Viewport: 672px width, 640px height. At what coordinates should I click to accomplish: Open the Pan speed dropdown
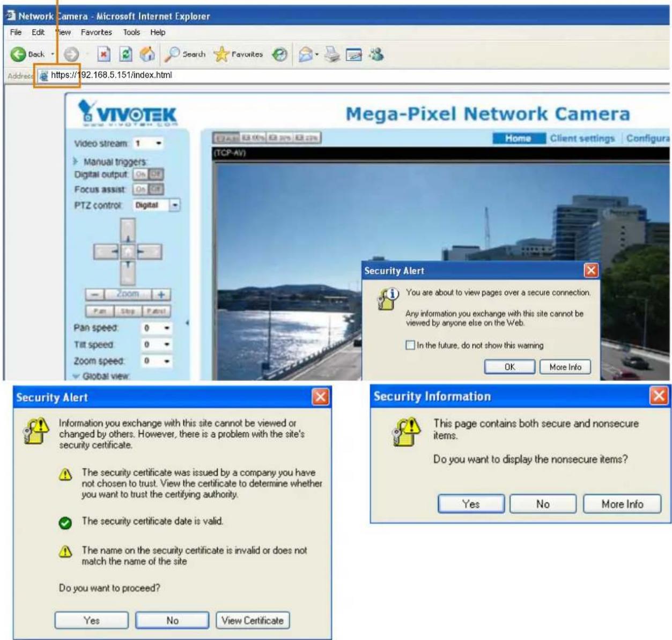157,328
